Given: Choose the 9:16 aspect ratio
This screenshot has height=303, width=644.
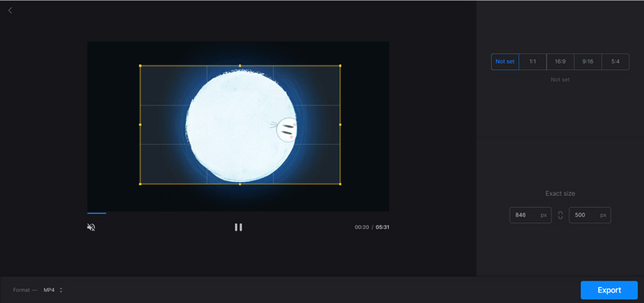Looking at the screenshot, I should [588, 62].
